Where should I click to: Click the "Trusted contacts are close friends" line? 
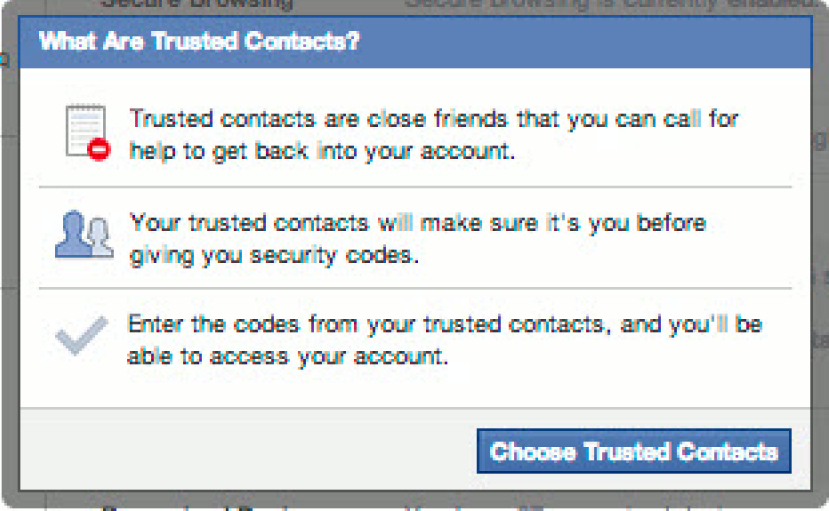(434, 120)
